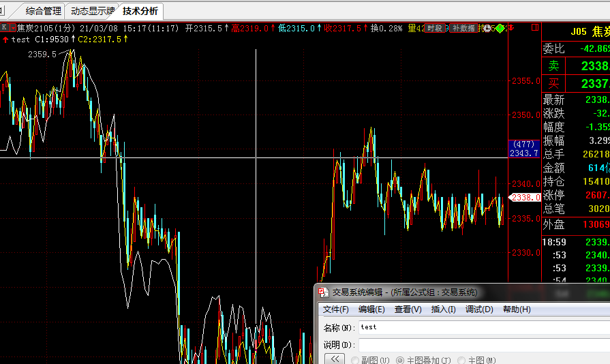Click the 涨停 limit-up row

[x=576, y=195]
